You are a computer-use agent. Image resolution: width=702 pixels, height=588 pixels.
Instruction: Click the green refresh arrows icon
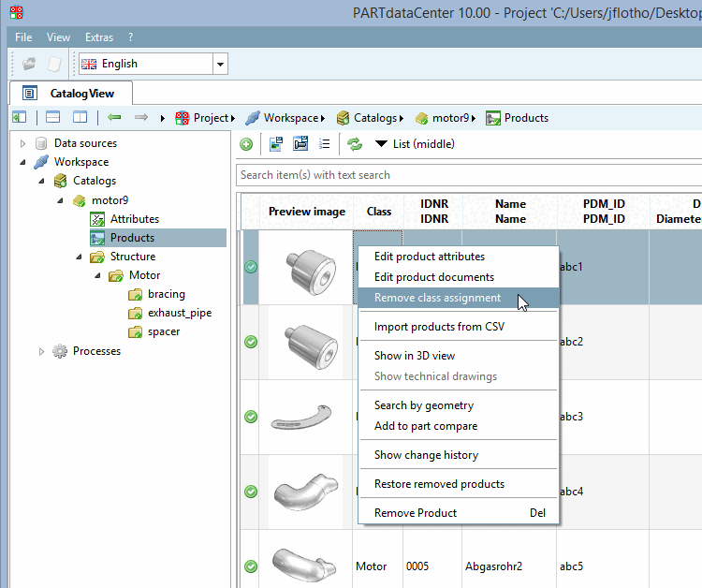pos(355,144)
